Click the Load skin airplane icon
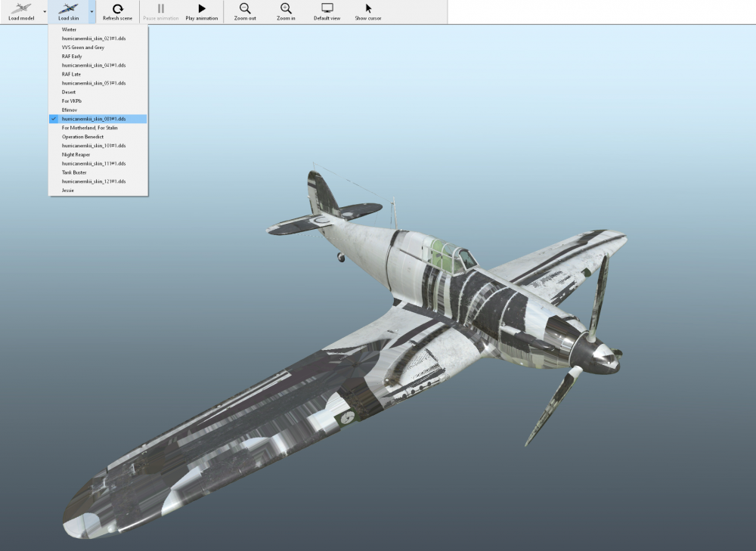756x551 pixels. pyautogui.click(x=68, y=8)
